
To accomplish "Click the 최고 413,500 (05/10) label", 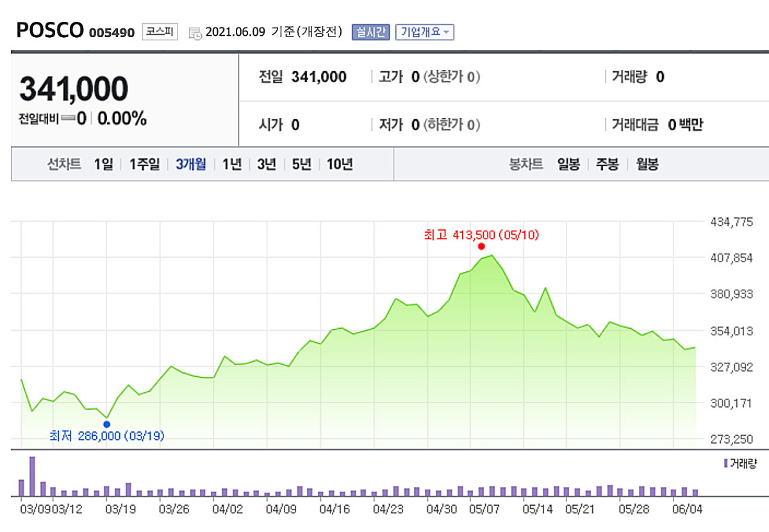I will point(482,235).
